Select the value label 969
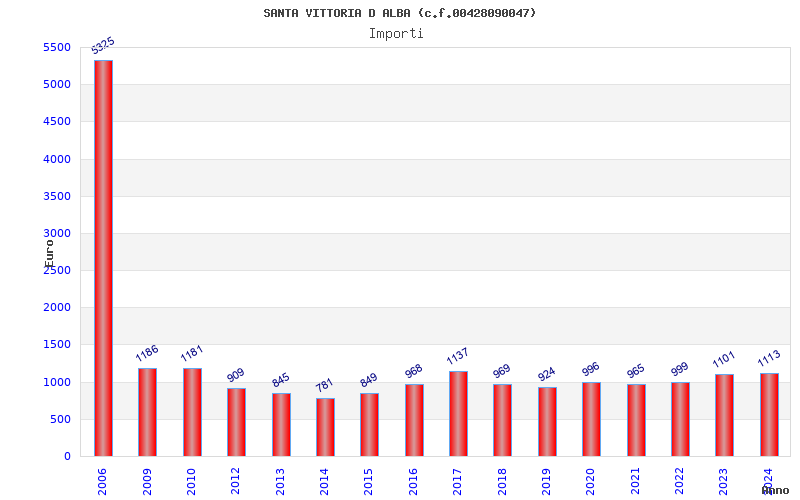The width and height of the screenshot is (800, 500). 502,371
